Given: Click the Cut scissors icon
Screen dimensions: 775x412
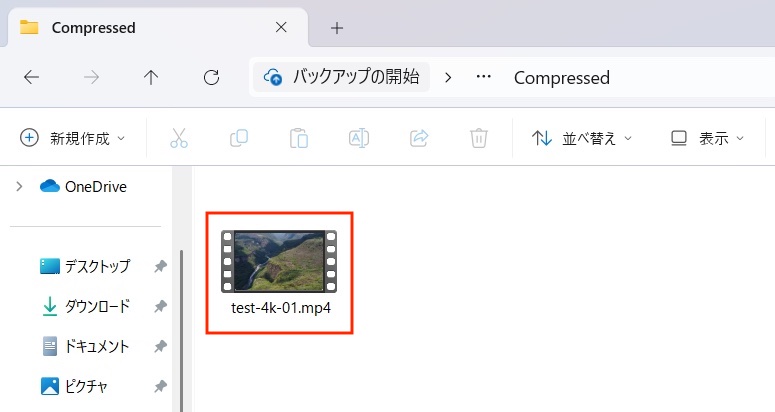Looking at the screenshot, I should (179, 138).
